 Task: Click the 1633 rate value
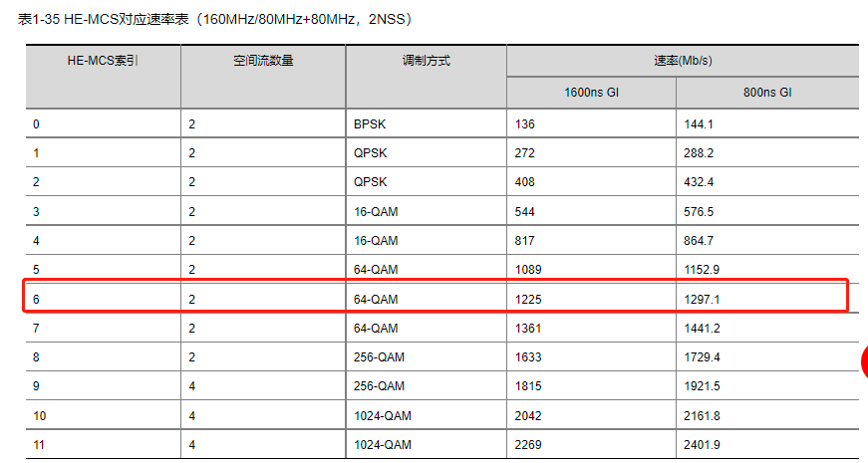click(528, 356)
